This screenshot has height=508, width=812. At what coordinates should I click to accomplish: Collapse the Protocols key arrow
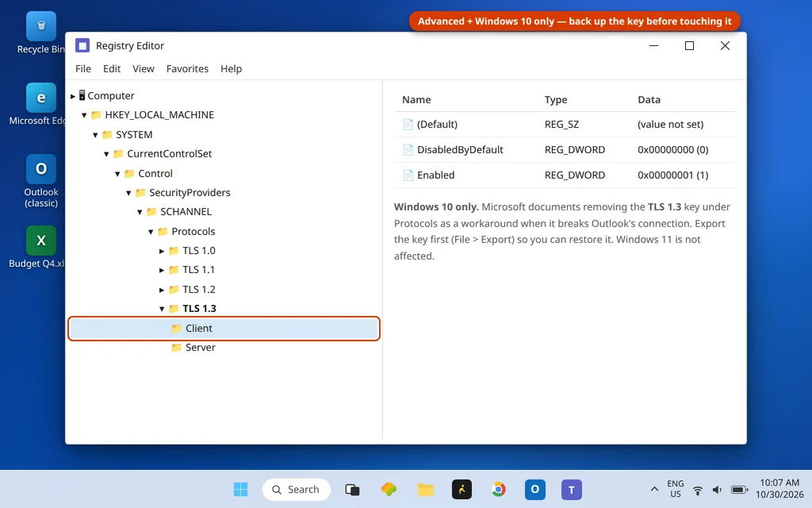pos(151,232)
